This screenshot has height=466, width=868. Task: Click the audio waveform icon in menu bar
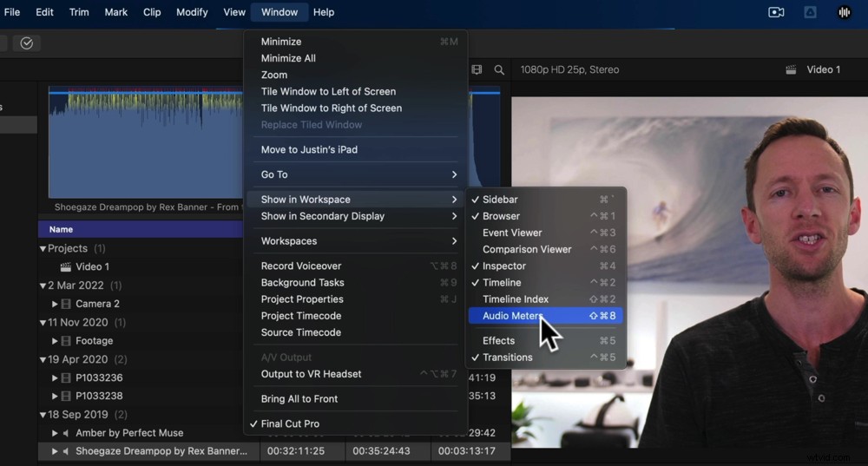pos(845,12)
